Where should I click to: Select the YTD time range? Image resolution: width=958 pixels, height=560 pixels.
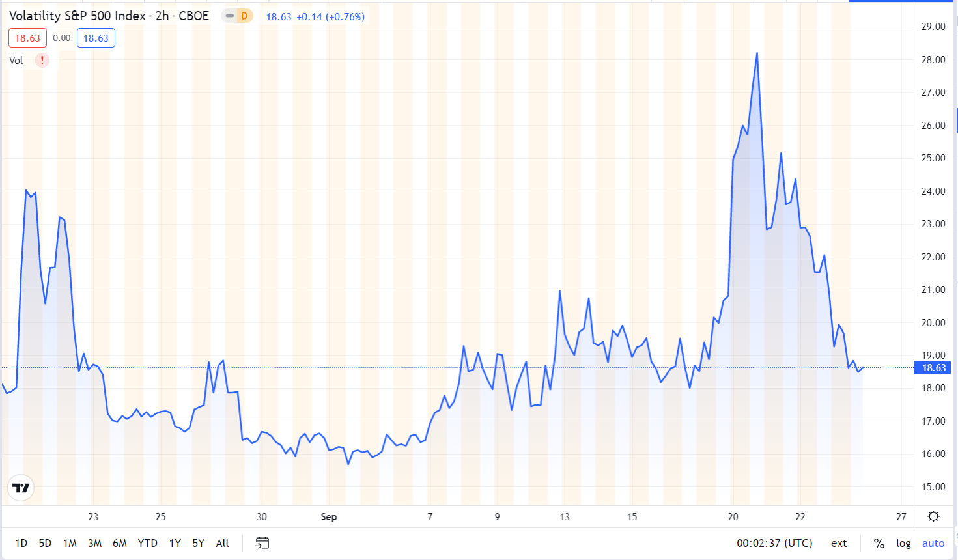coord(148,543)
